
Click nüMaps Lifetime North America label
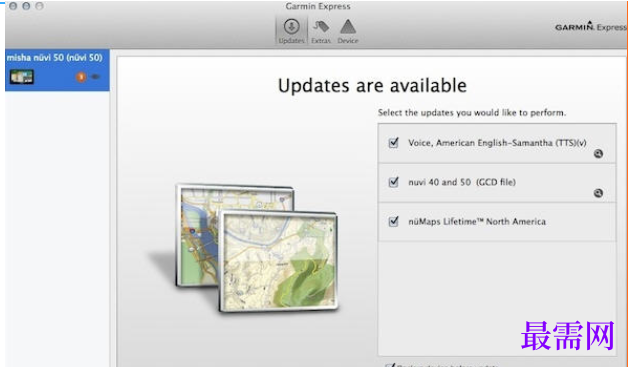477,222
